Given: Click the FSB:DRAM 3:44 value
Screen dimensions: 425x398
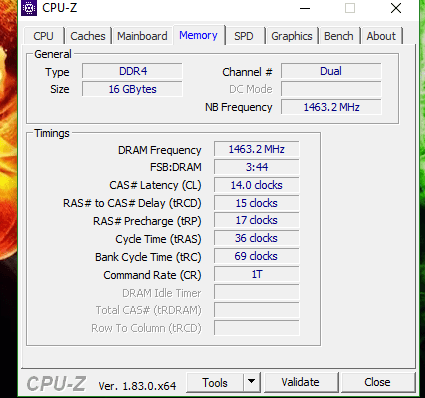Looking at the screenshot, I should coord(256,167).
